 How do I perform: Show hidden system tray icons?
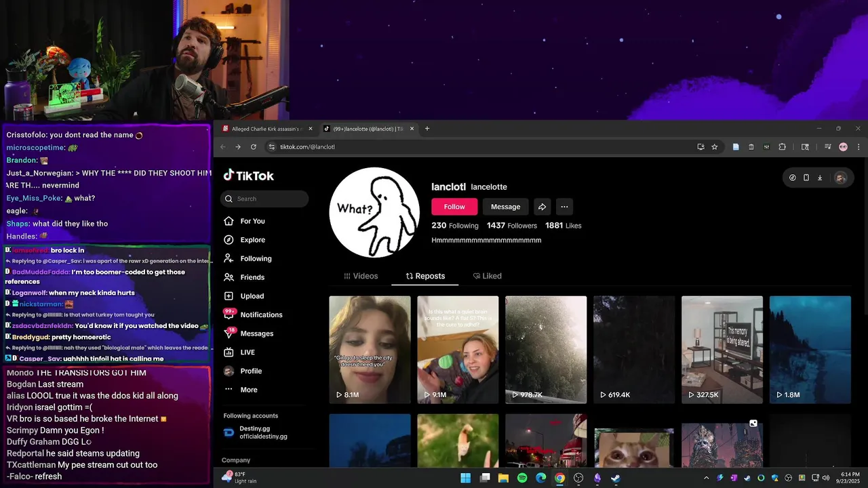[x=706, y=478]
